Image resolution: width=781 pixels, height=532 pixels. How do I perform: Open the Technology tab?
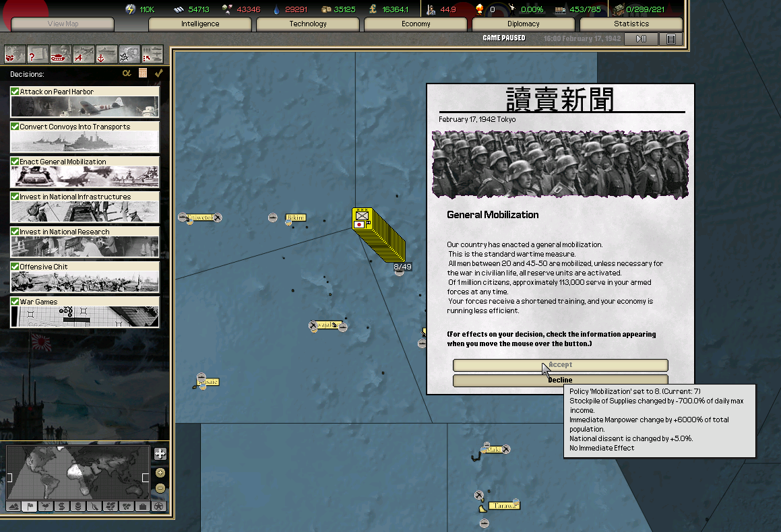click(308, 24)
